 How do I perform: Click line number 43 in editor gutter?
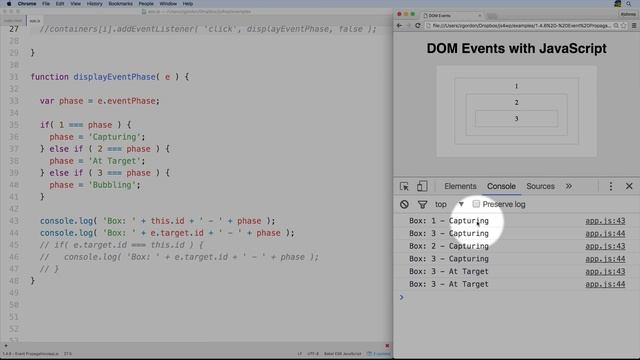pyautogui.click(x=14, y=221)
